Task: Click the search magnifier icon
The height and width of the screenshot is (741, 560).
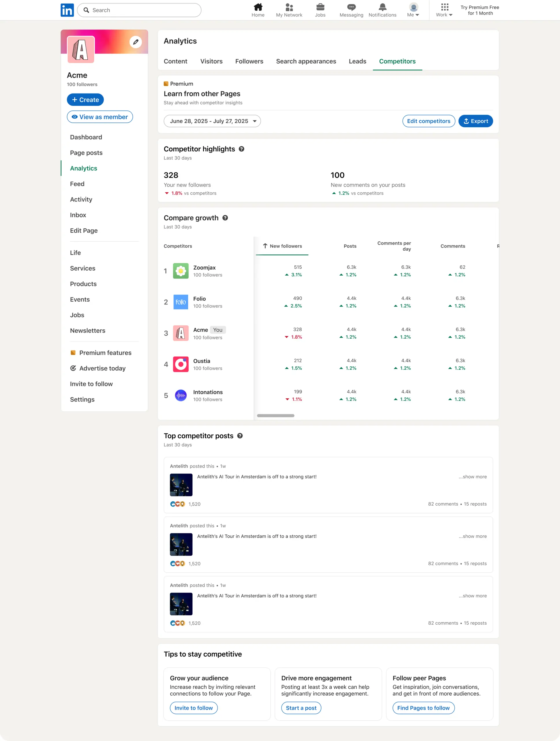Action: 86,10
